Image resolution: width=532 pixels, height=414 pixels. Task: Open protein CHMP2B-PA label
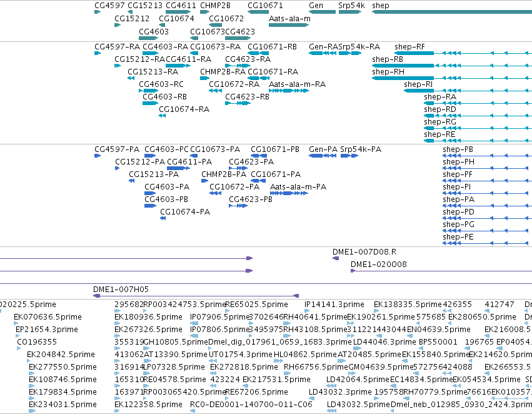click(x=224, y=174)
